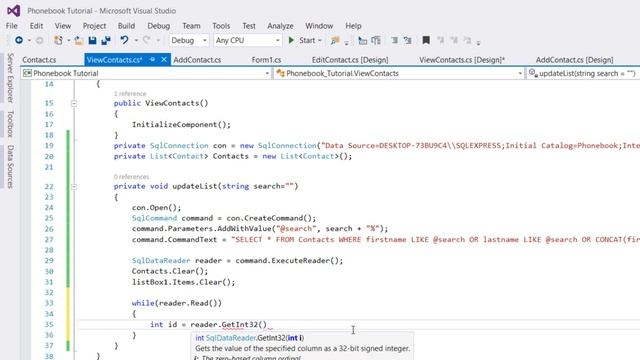Click the Next Bookmark toolbar icon
The width and height of the screenshot is (640, 360).
point(454,40)
